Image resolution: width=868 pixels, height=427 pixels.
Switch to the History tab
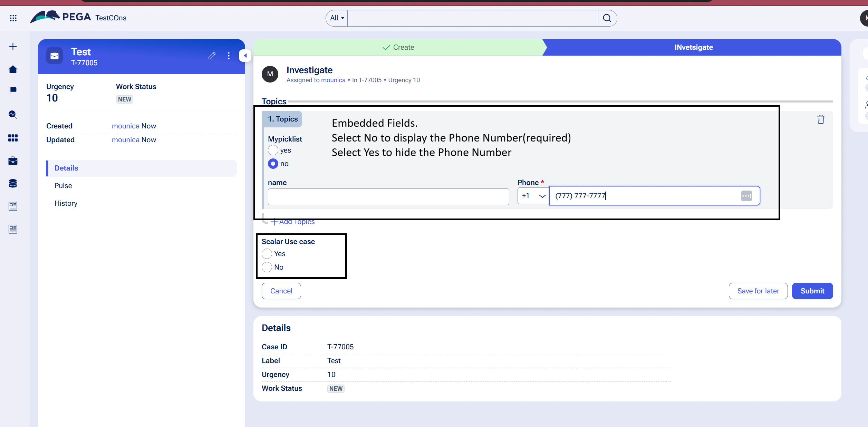pos(66,203)
